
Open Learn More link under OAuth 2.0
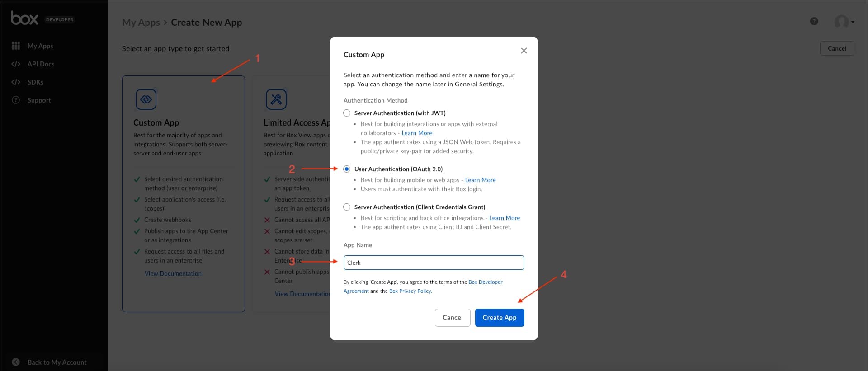(x=480, y=180)
